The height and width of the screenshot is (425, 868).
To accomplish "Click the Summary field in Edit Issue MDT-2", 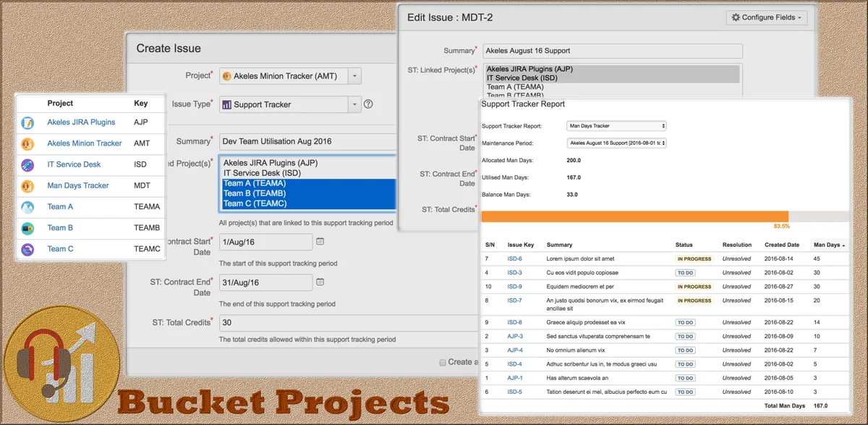I will click(x=613, y=51).
